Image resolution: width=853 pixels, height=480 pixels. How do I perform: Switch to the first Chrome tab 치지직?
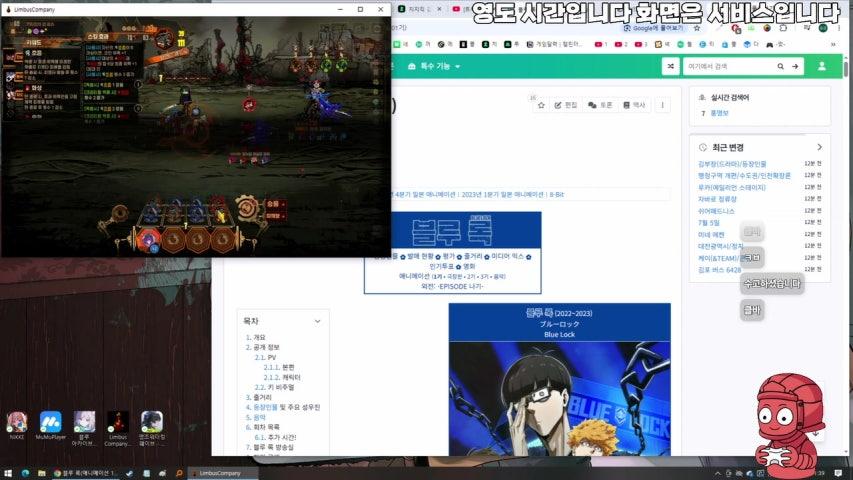(x=413, y=9)
